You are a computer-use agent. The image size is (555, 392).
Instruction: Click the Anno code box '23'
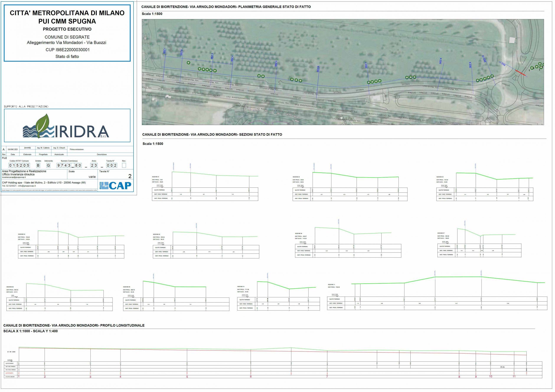tap(94, 166)
